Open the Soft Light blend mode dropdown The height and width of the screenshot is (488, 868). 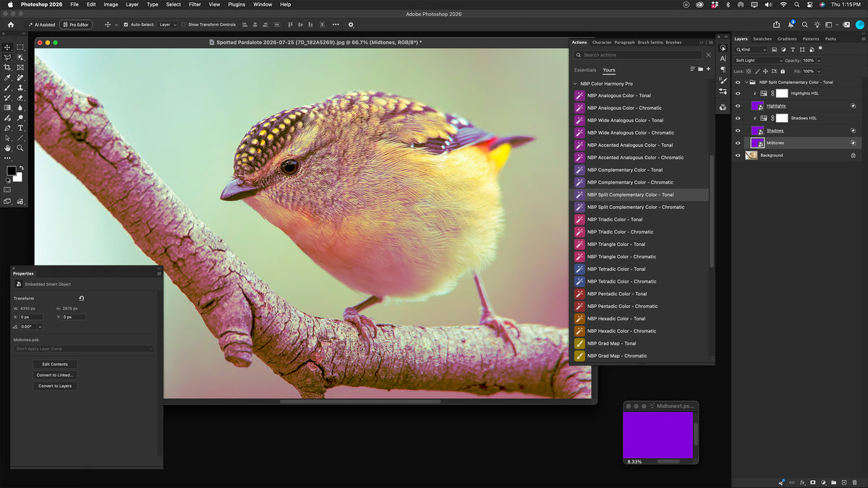point(758,61)
